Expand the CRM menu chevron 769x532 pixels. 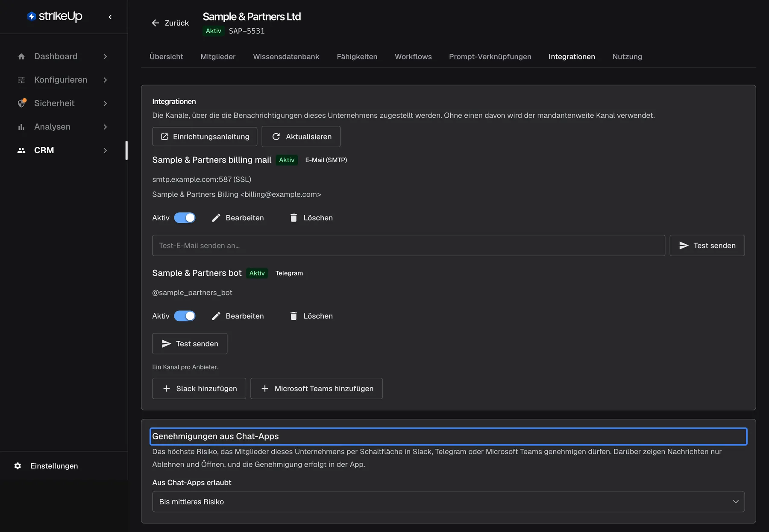[105, 150]
